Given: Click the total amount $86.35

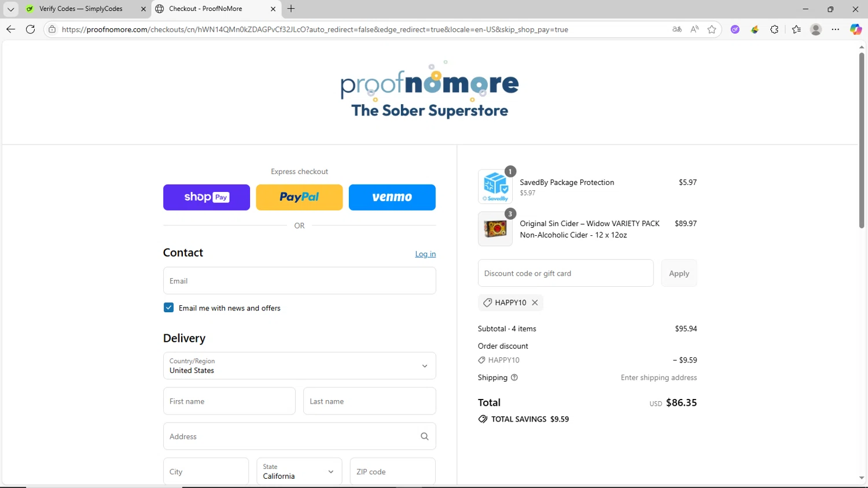Looking at the screenshot, I should tap(681, 402).
